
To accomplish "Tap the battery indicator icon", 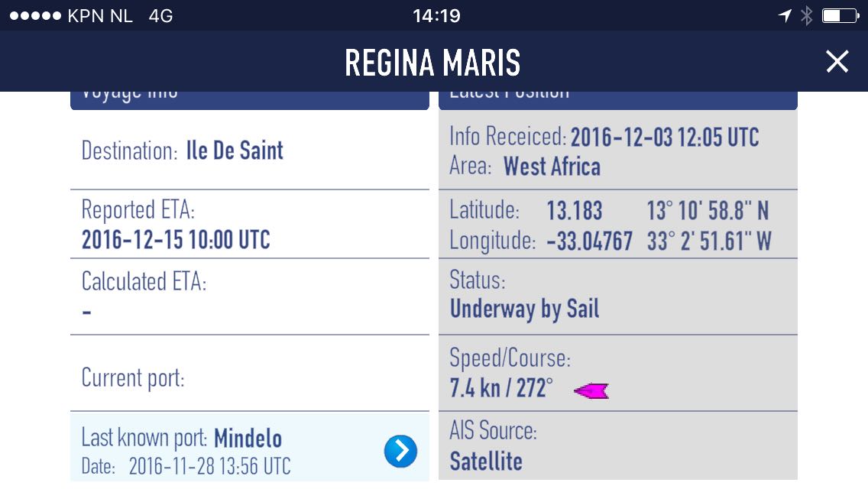I will coord(840,15).
